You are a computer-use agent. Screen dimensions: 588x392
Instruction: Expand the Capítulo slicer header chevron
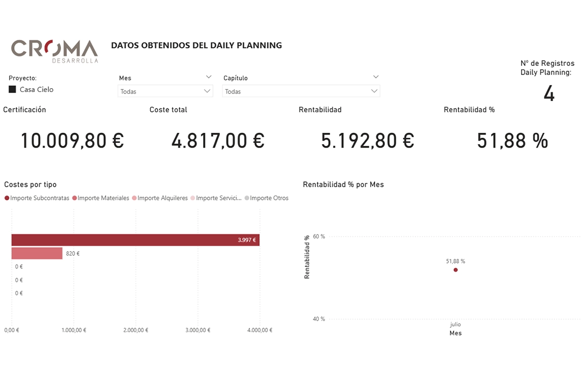[x=376, y=77]
